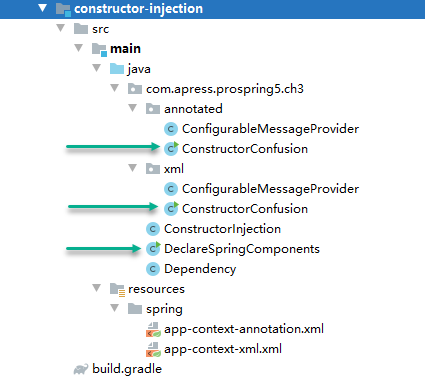
Task: Click the class icon beside ConstructorInjection
Action: [x=153, y=229]
